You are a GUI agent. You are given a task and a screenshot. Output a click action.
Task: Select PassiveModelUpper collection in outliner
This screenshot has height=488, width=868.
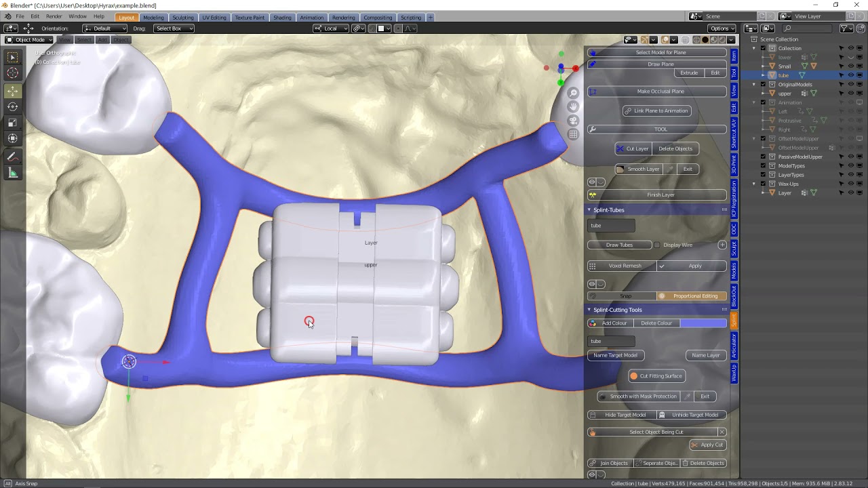(800, 157)
